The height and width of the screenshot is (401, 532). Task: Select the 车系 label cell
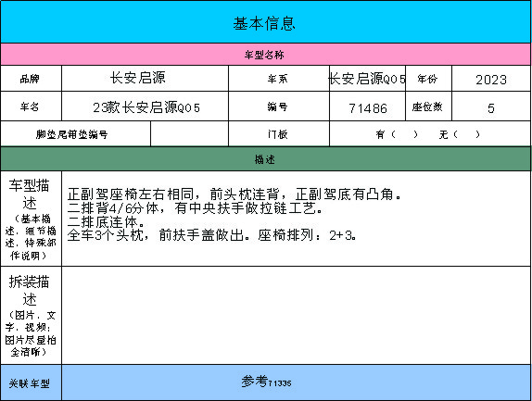tap(279, 79)
